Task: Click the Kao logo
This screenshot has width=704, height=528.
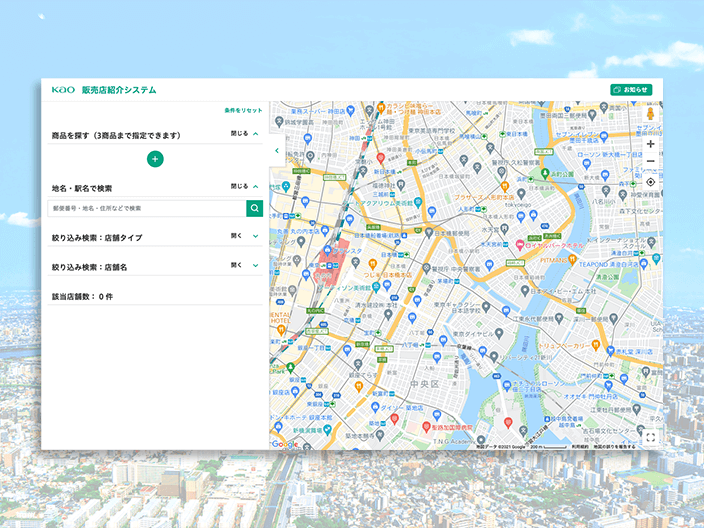Action: click(x=63, y=90)
